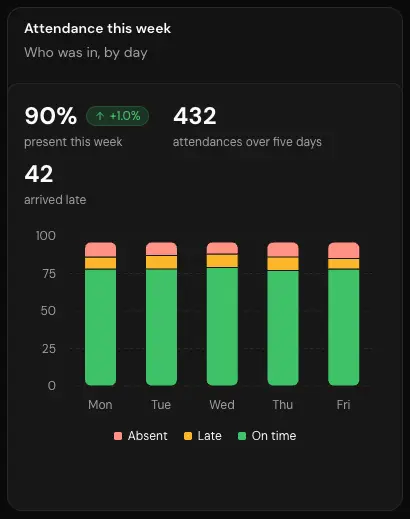Click the Mon axis label

pos(100,405)
